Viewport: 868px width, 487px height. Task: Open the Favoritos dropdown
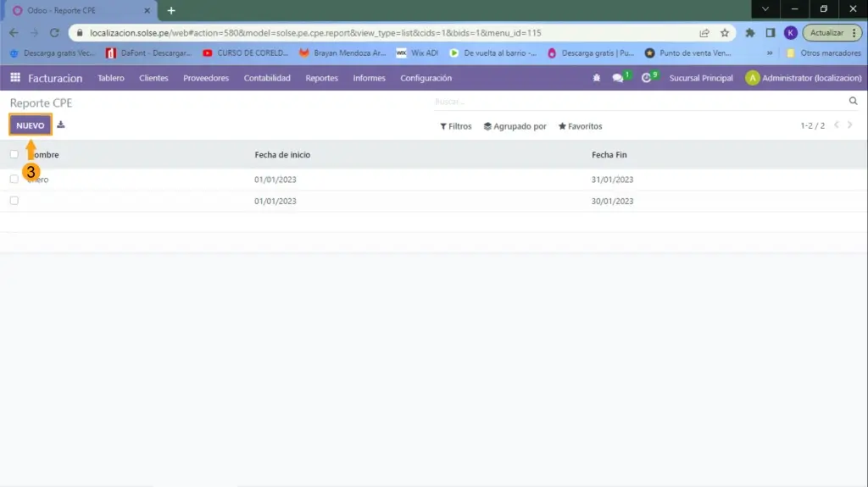click(x=580, y=126)
